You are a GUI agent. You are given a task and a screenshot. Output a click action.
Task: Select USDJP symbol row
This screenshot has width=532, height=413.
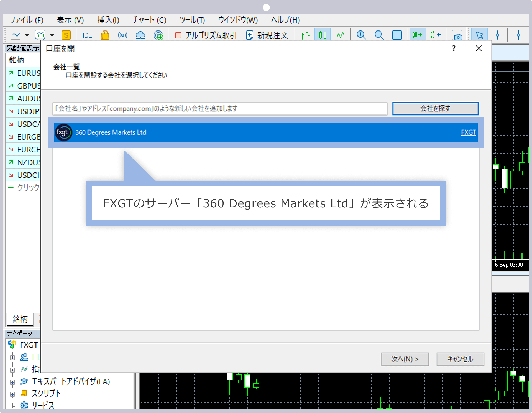[x=23, y=111]
